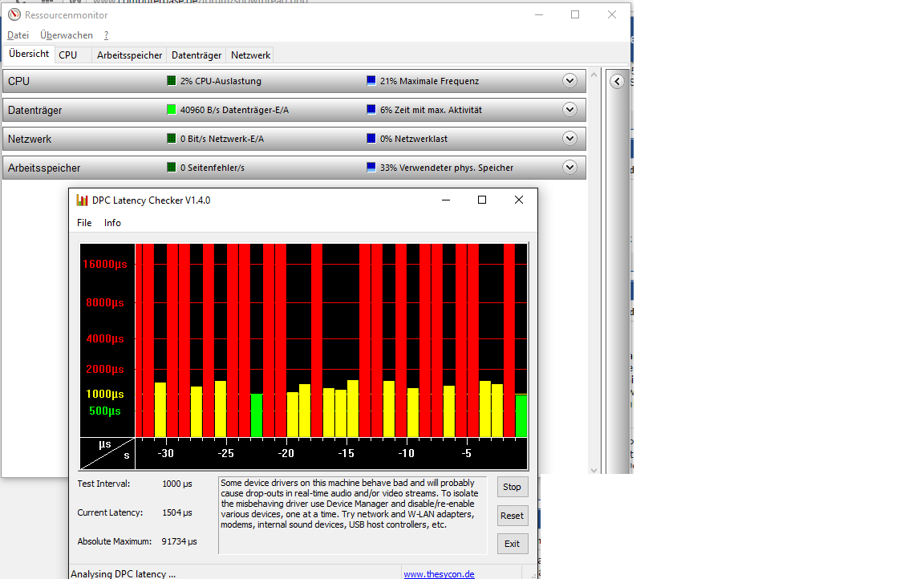Click scroll-up arrow of Ressourcenmonitor scrollbar
This screenshot has height=579, width=924.
point(594,75)
